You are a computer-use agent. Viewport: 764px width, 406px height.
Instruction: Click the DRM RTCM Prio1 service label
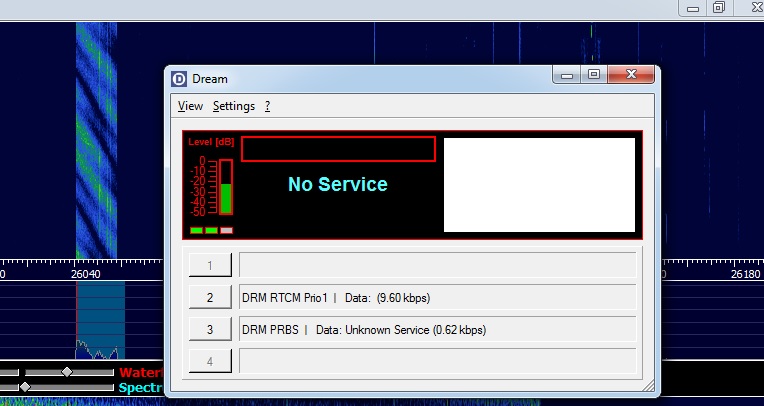tap(438, 297)
